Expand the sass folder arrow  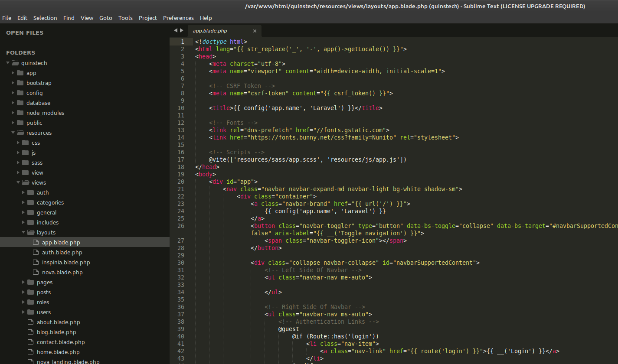pyautogui.click(x=18, y=162)
